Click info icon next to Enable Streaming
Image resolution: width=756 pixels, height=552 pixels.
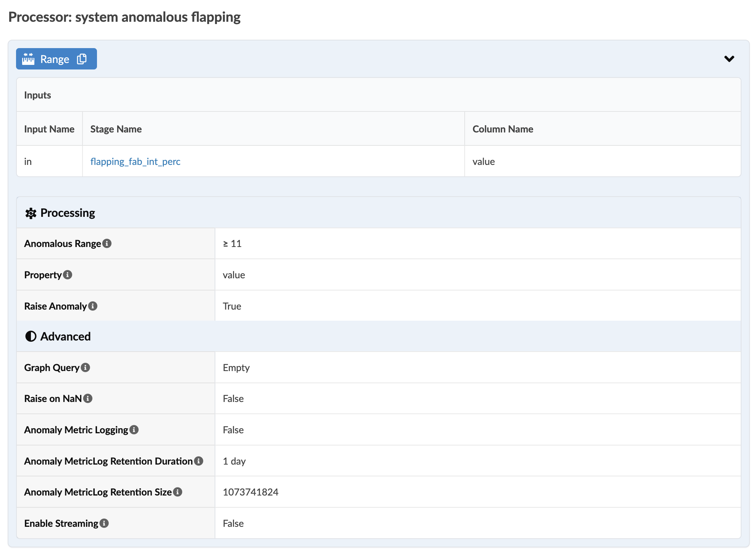[104, 523]
